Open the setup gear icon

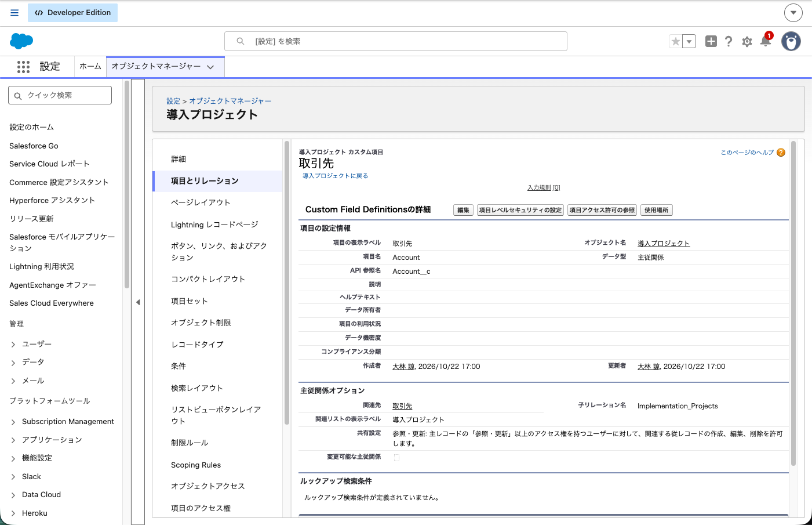pos(747,42)
